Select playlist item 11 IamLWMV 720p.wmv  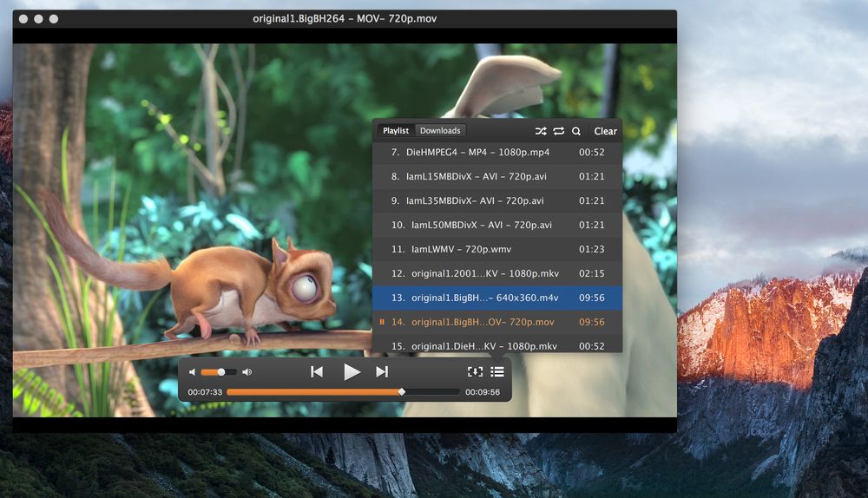(x=497, y=250)
